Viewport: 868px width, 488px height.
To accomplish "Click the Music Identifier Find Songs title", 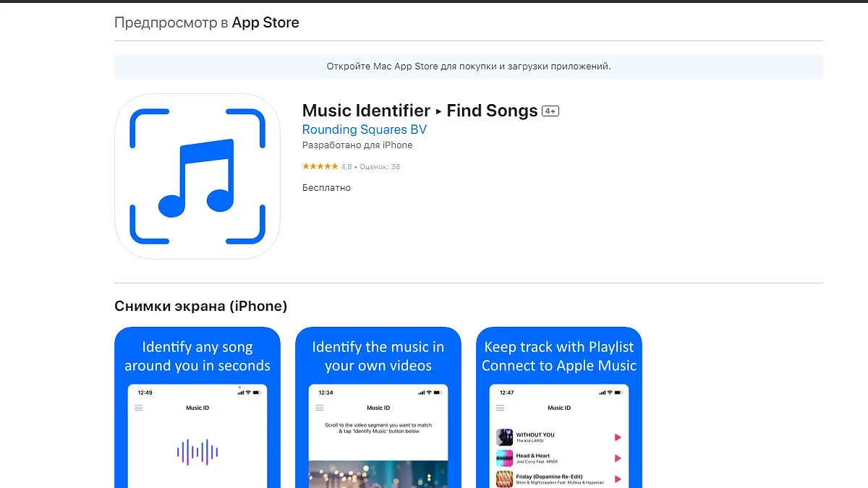I will [420, 111].
